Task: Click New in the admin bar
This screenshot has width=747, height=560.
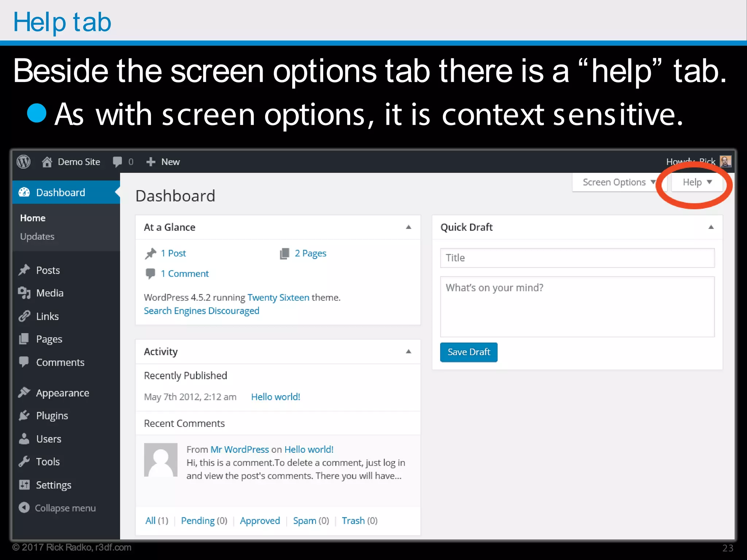Action: pyautogui.click(x=170, y=162)
